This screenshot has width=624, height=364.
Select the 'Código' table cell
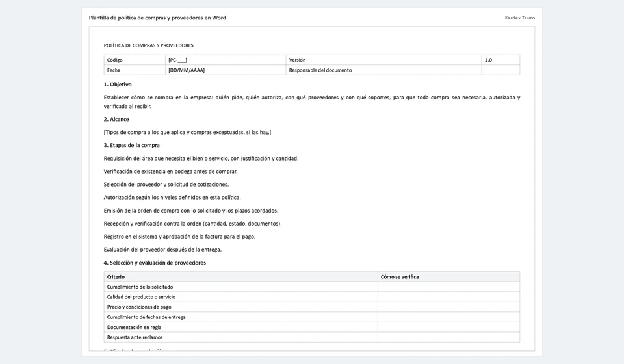click(135, 60)
